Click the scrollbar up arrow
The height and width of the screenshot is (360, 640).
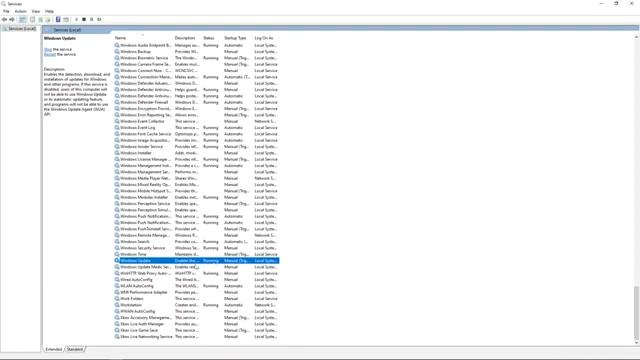pyautogui.click(x=636, y=37)
